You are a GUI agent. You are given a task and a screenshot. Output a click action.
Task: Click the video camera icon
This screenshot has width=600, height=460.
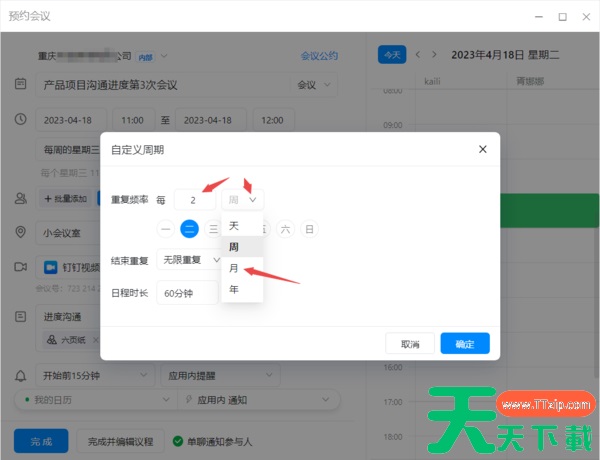coord(20,267)
